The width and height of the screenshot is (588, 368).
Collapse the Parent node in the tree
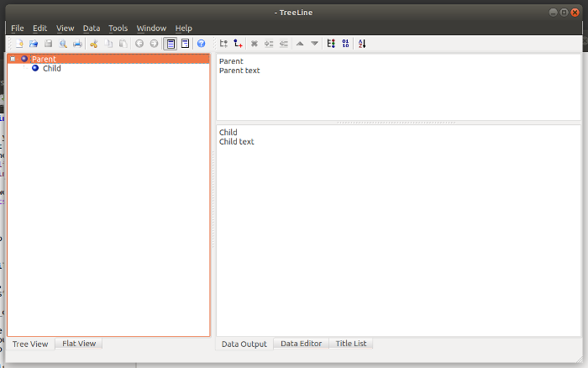(13, 59)
